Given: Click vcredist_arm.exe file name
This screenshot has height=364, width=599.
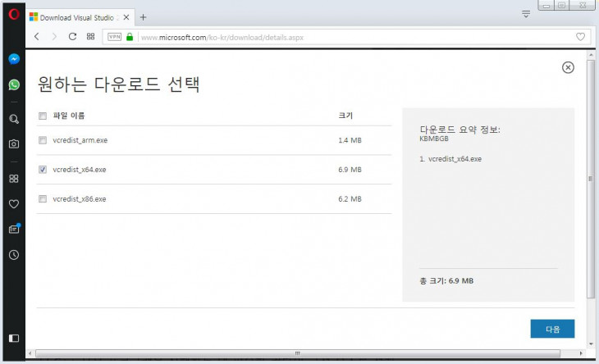Looking at the screenshot, I should click(x=80, y=140).
